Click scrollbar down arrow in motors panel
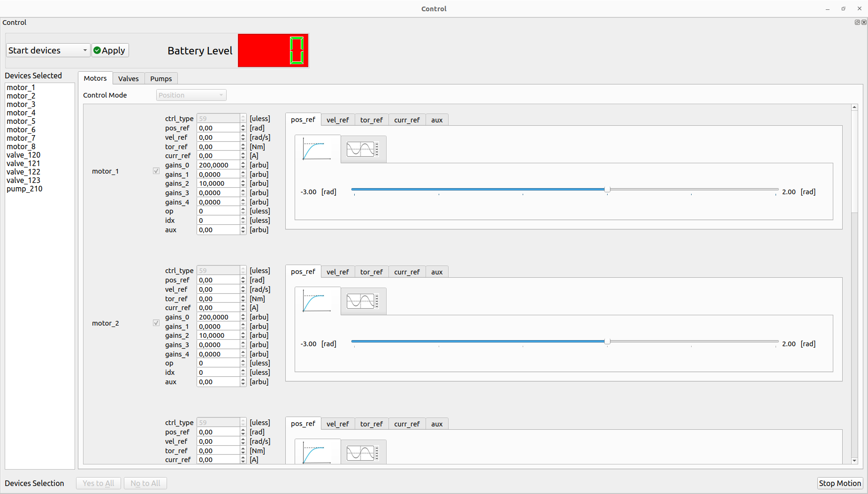This screenshot has height=494, width=868. (x=854, y=461)
